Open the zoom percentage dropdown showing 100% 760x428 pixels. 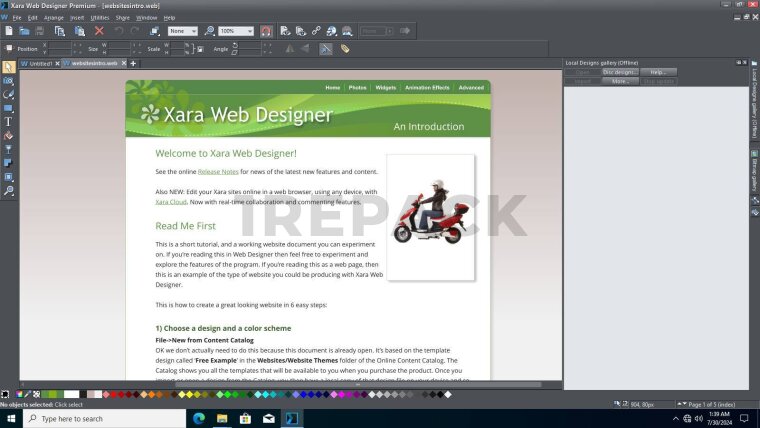point(236,31)
